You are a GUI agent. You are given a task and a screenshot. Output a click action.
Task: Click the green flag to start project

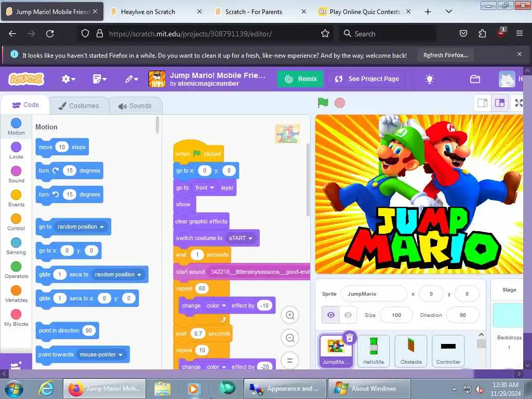pos(323,102)
